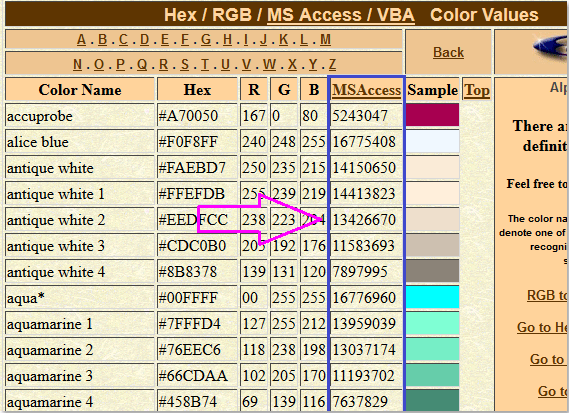Jump to letter N in alphabet index
This screenshot has height=413, width=569.
77,64
